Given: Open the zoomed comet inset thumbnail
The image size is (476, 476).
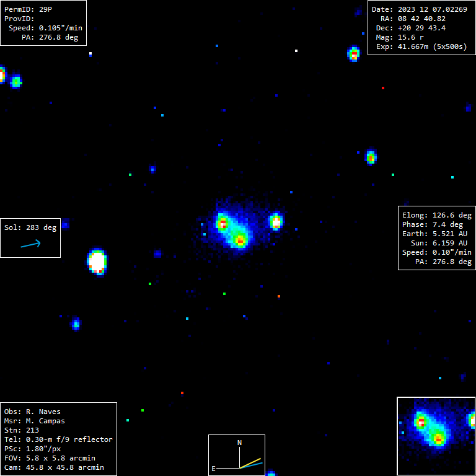Looking at the screenshot, I should pyautogui.click(x=436, y=436).
